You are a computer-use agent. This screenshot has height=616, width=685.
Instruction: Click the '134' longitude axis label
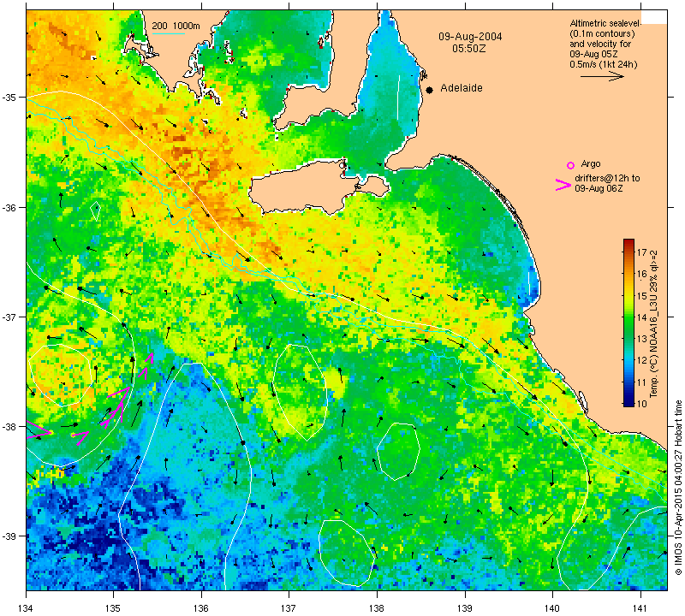pos(27,607)
